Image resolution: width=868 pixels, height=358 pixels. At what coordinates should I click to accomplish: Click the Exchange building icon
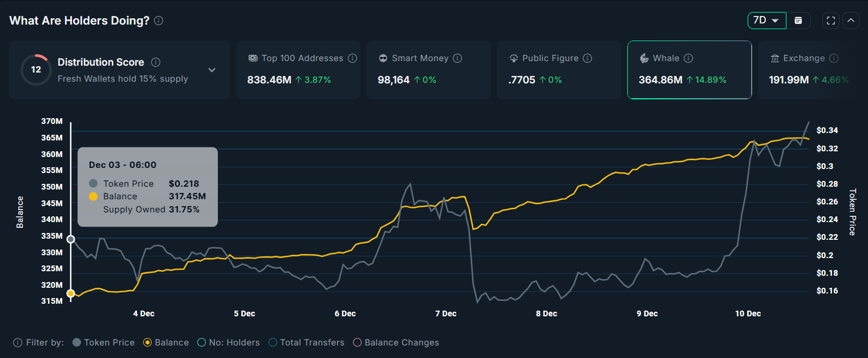click(x=775, y=58)
